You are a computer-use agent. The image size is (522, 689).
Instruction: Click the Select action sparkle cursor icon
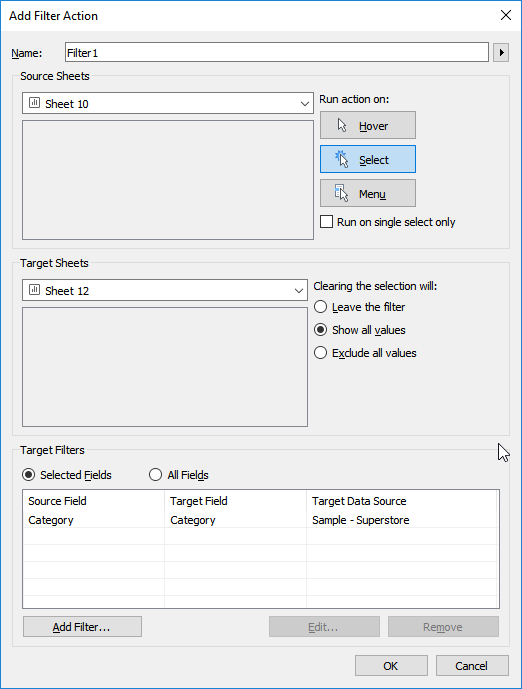[x=341, y=159]
